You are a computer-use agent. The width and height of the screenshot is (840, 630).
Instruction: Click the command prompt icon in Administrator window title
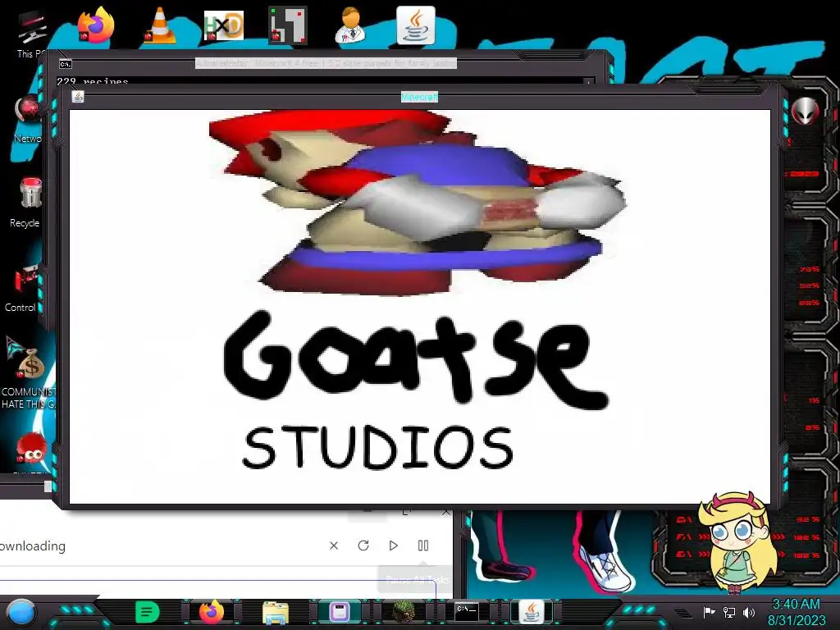pyautogui.click(x=66, y=64)
